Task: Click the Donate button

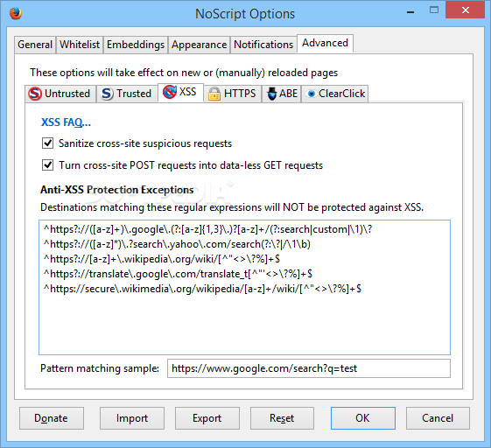Action: pos(52,418)
